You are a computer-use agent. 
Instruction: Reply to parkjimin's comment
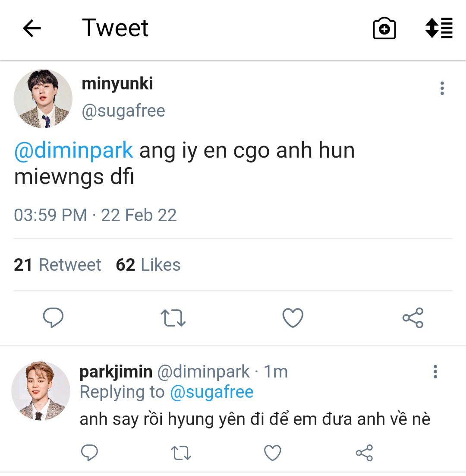coord(90,453)
